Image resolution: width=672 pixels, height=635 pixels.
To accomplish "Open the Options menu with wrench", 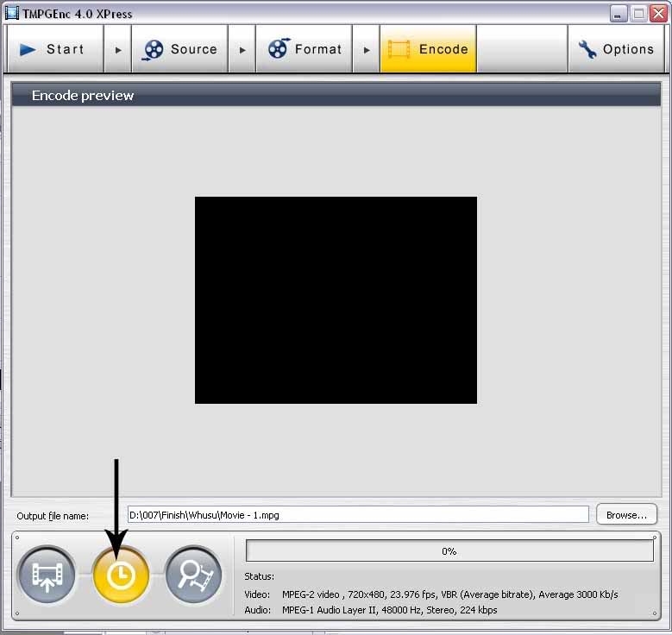I will pyautogui.click(x=616, y=49).
